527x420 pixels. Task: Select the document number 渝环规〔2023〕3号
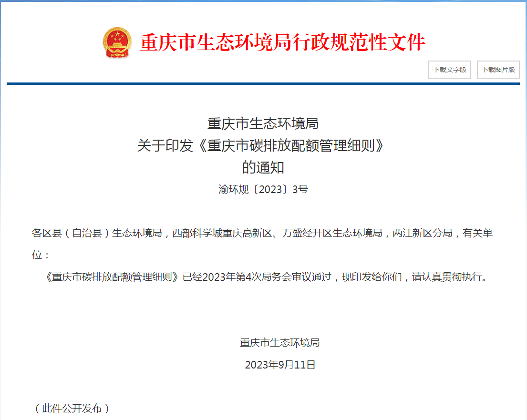[x=263, y=190]
